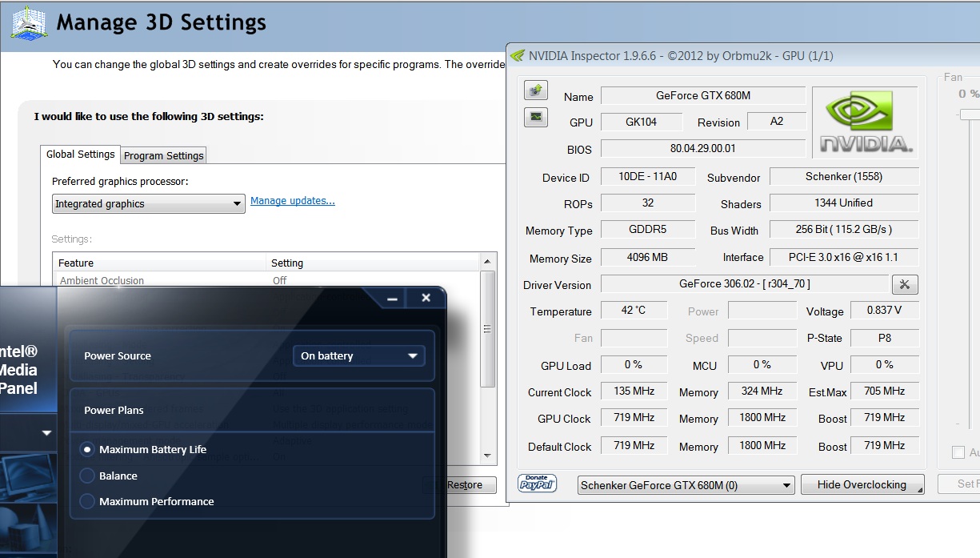Click the Interface value 'PCI-E 3.0 x16'
The width and height of the screenshot is (980, 558).
844,258
